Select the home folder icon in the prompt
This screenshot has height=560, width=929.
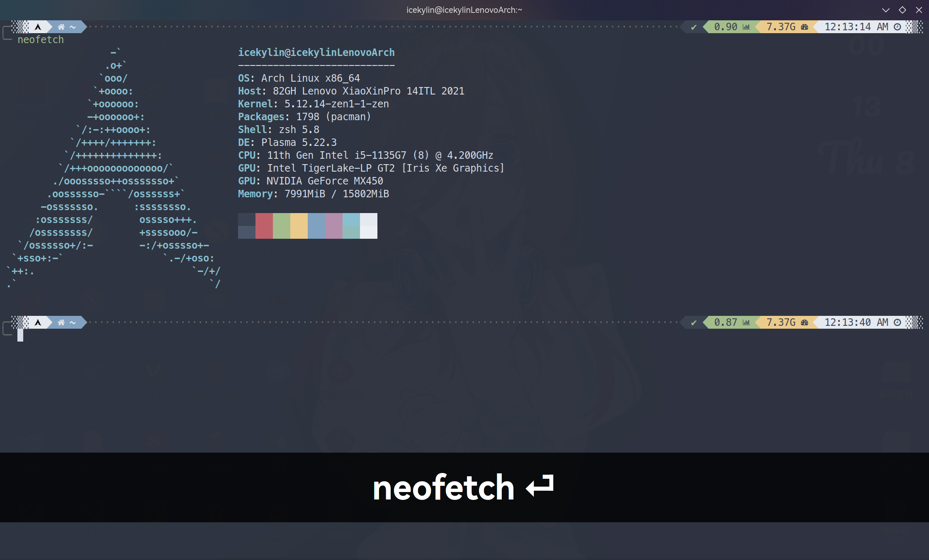click(61, 27)
